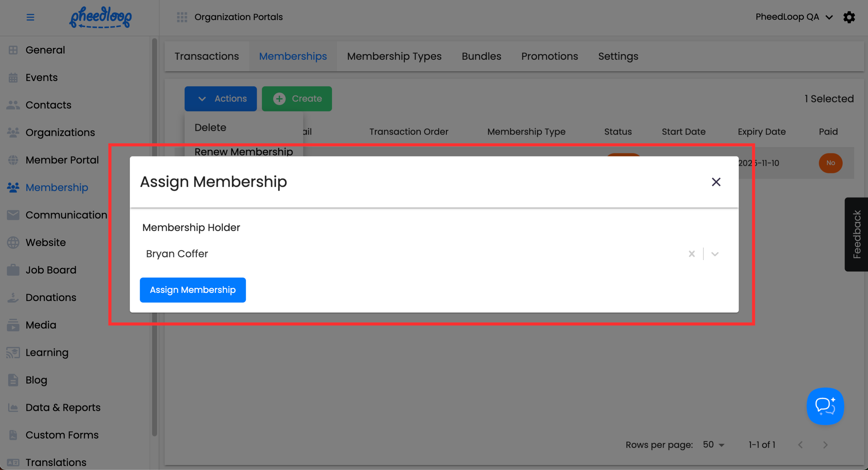Image resolution: width=868 pixels, height=470 pixels.
Task: Close the Assign Membership dialog
Action: pos(716,182)
